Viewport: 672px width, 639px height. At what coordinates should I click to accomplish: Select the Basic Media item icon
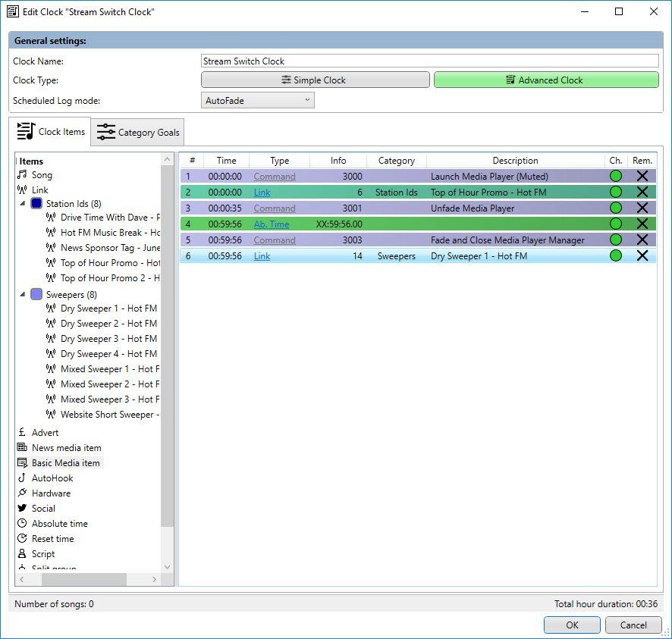pyautogui.click(x=22, y=462)
